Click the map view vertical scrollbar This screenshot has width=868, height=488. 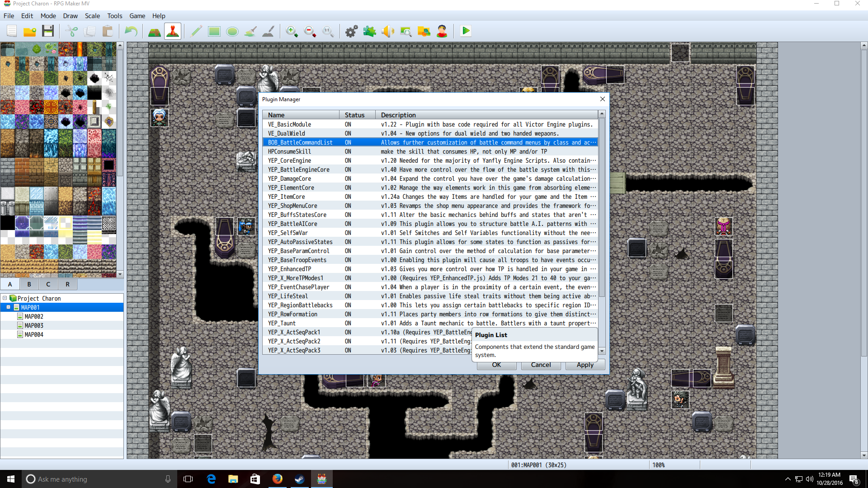tap(864, 250)
